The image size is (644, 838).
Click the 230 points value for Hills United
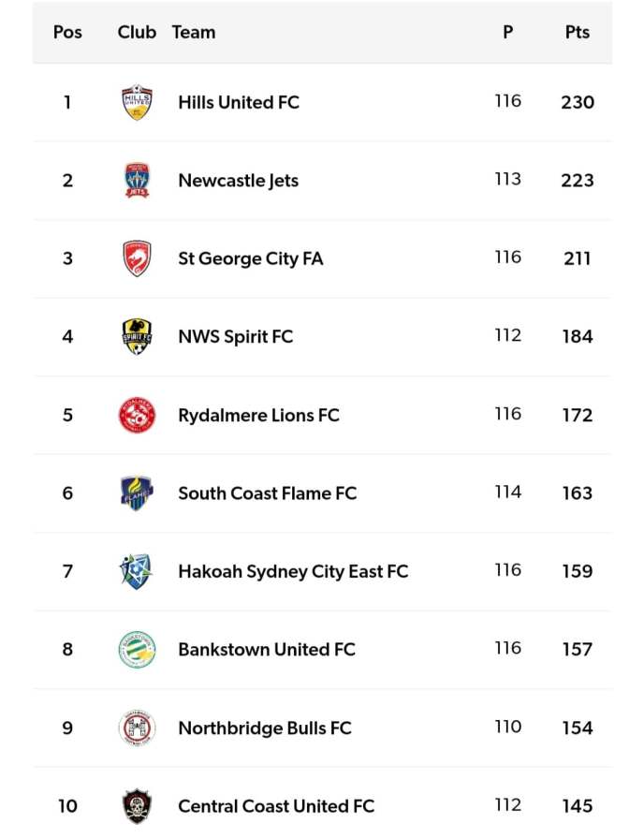tap(578, 102)
